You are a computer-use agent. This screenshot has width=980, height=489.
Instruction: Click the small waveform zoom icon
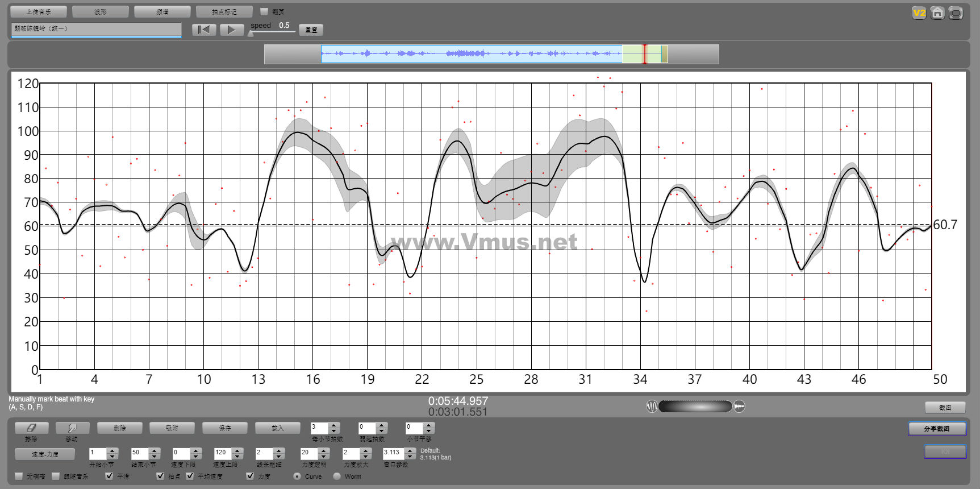click(652, 407)
